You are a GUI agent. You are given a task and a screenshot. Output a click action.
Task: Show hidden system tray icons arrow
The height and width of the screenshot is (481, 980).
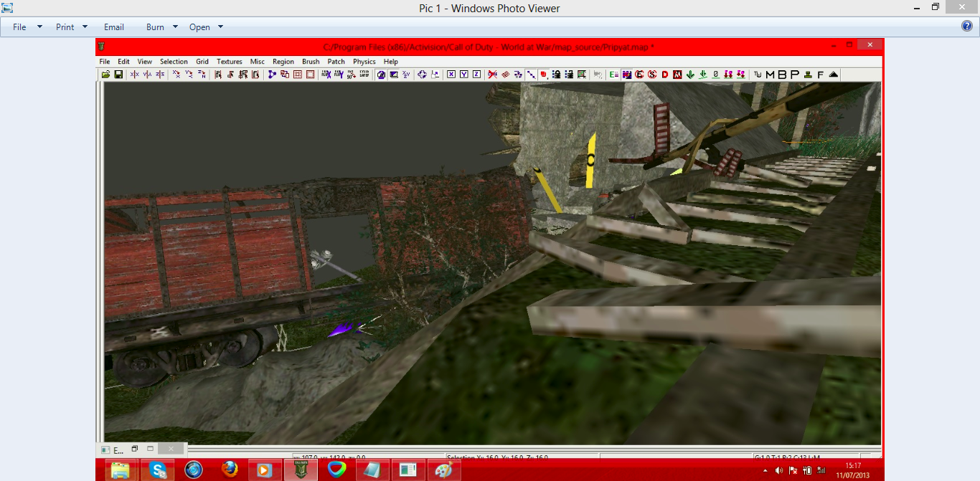click(765, 471)
